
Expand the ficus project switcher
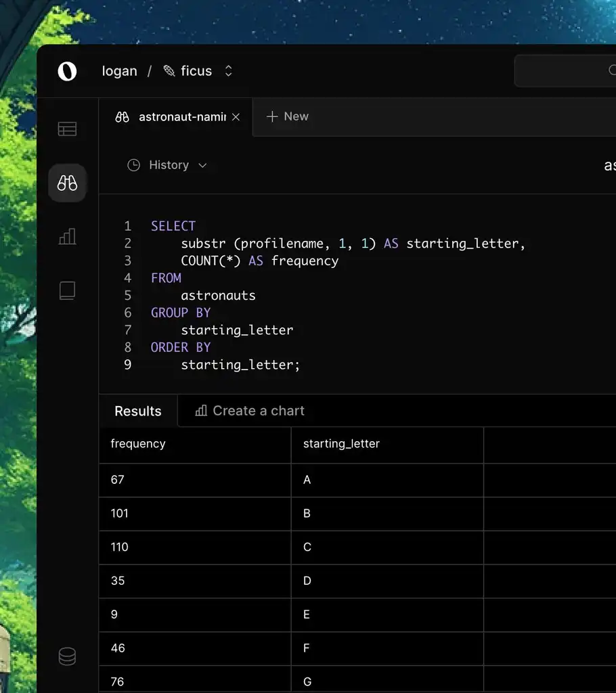click(228, 71)
